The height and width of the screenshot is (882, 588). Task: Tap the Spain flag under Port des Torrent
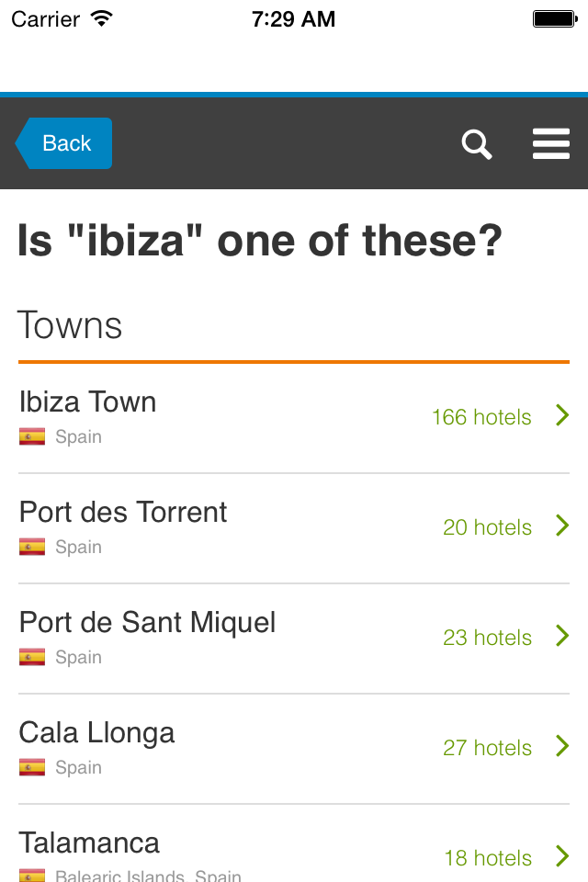coord(32,547)
